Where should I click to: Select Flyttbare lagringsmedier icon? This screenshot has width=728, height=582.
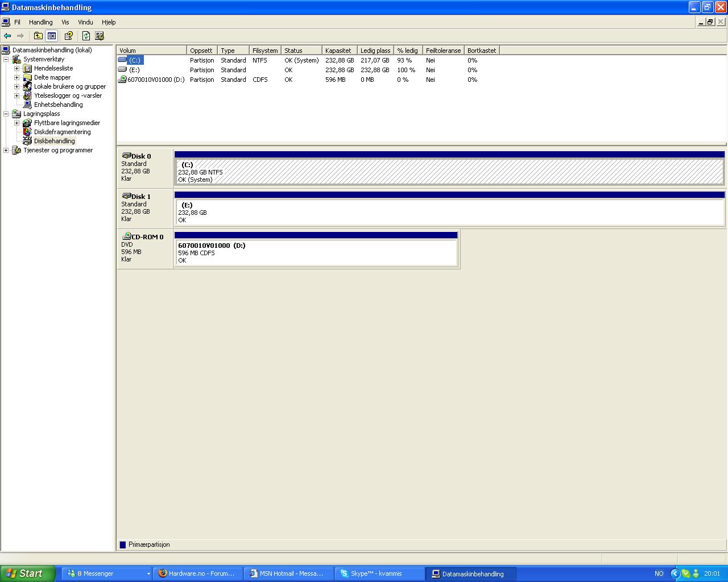[x=27, y=123]
